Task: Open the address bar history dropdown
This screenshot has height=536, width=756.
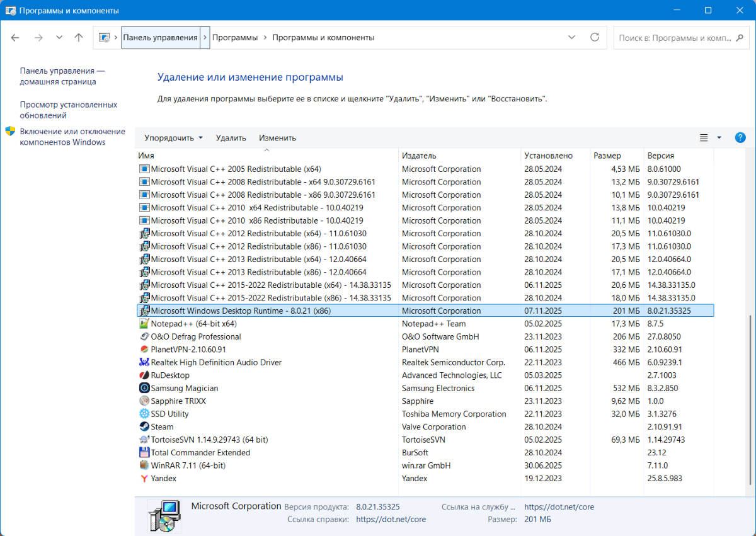Action: pyautogui.click(x=571, y=37)
